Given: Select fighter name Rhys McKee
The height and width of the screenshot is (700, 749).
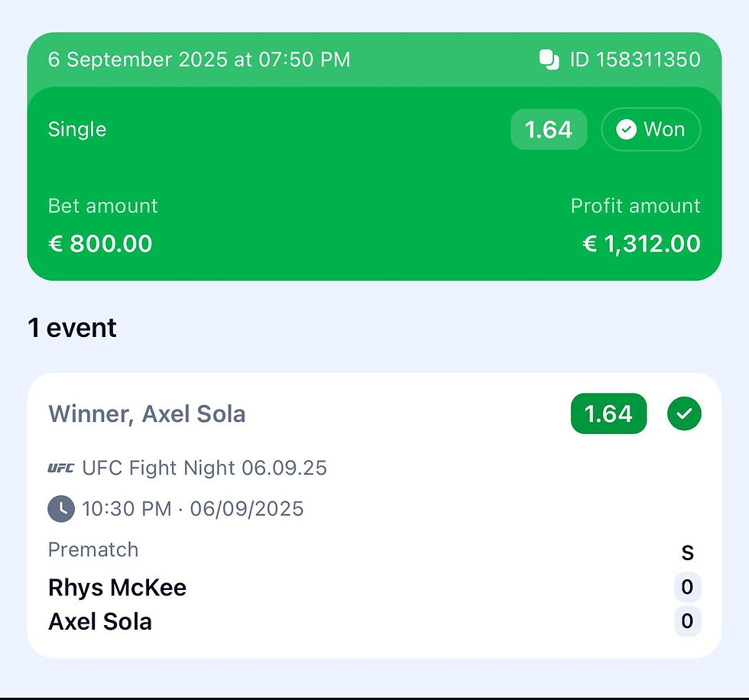Looking at the screenshot, I should pos(117,588).
